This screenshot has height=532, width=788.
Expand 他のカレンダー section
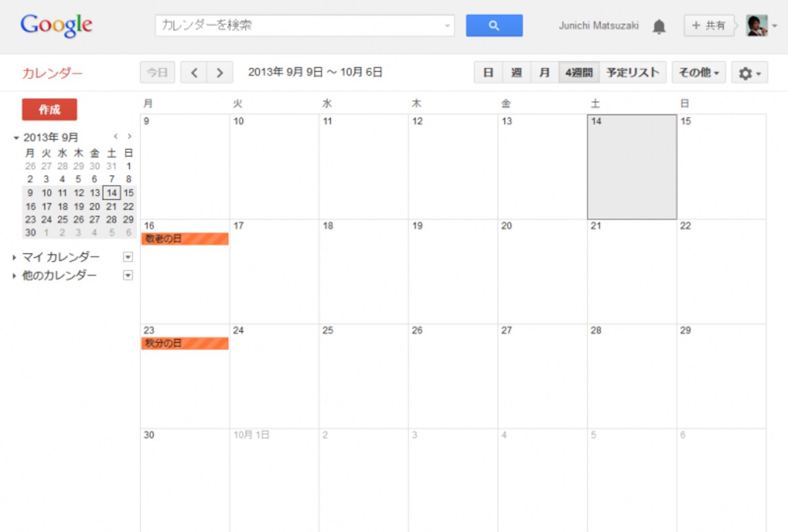16,276
